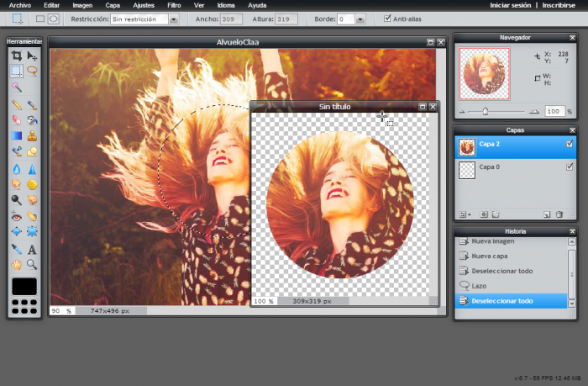Viewport: 588px width, 386px height.
Task: Pick the Lasso tool
Action: click(32, 71)
